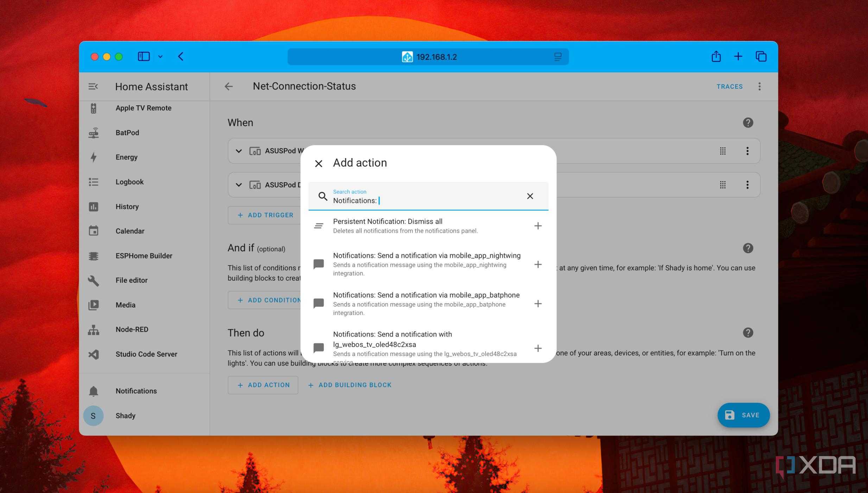This screenshot has height=493, width=868.
Task: Click the Node-RED hierarchy icon
Action: [x=93, y=330]
